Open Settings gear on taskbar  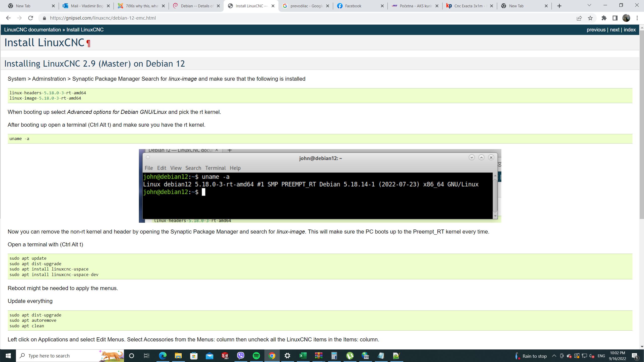288,356
